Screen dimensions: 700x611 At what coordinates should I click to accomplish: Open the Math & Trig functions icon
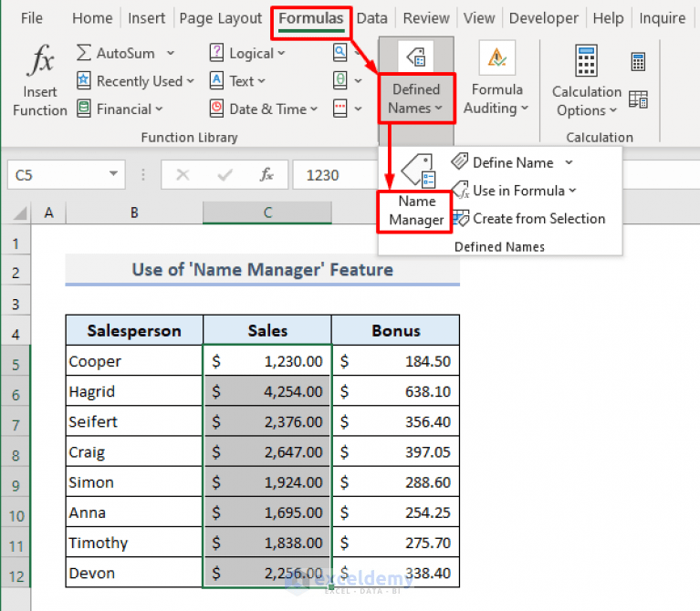coord(340,81)
